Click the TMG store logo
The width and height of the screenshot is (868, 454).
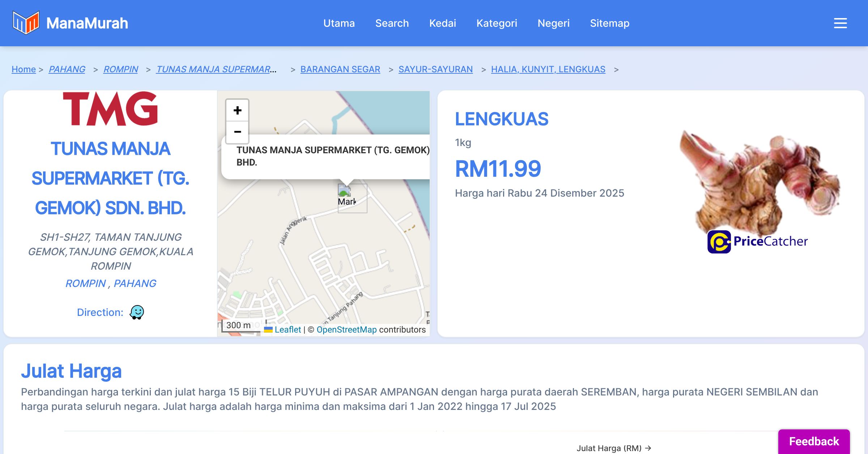(x=110, y=108)
